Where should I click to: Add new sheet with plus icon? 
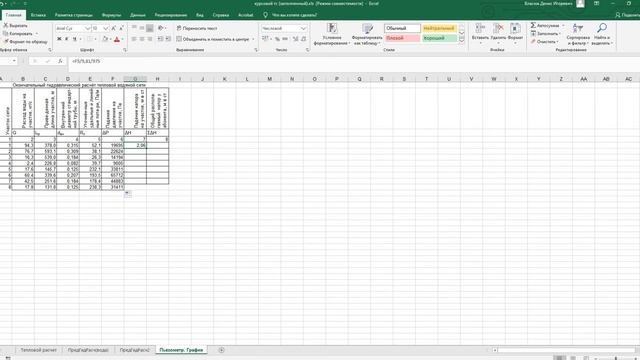pos(221,350)
